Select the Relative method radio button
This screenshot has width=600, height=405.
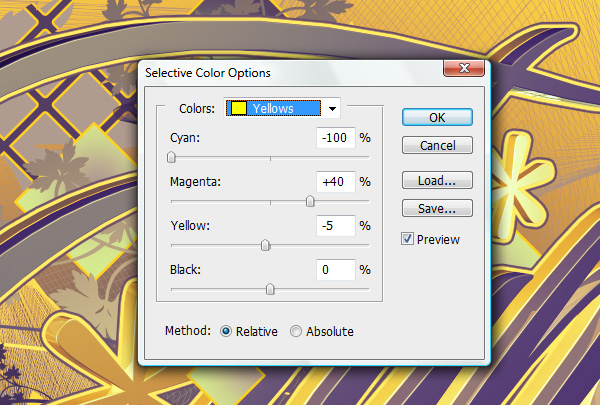tap(225, 331)
